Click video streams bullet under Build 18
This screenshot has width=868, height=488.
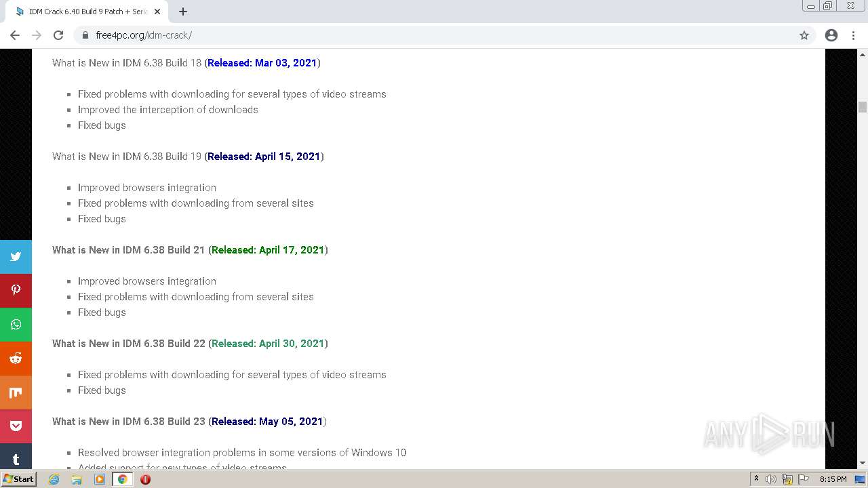coord(232,94)
